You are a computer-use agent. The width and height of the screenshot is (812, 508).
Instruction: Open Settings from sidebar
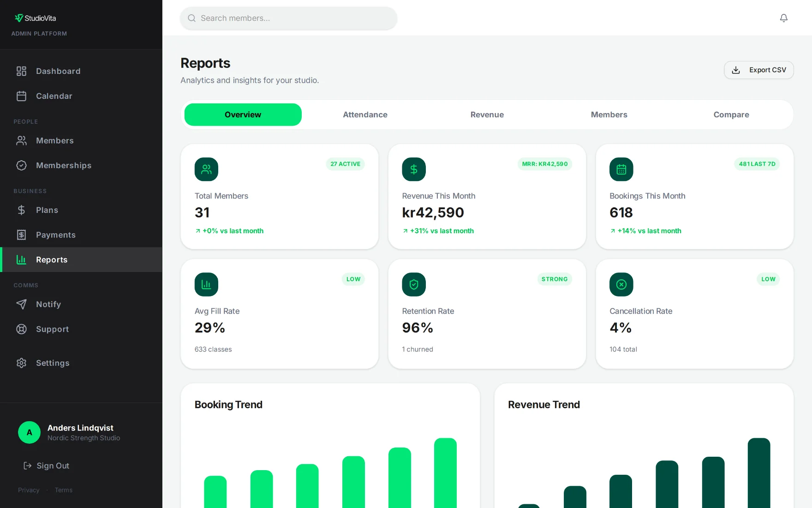tap(81, 363)
